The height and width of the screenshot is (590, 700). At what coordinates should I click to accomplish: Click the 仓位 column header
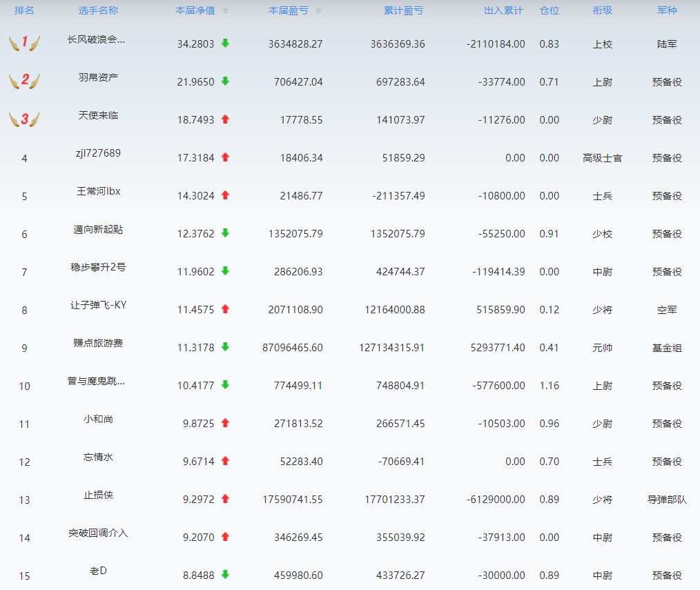coord(549,11)
